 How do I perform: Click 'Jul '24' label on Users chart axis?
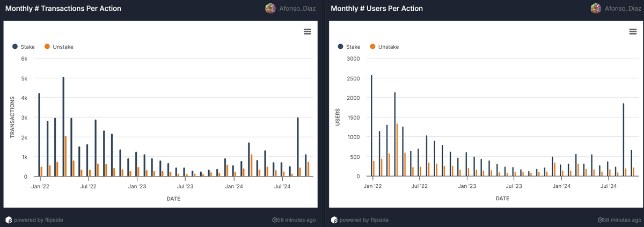pyautogui.click(x=609, y=187)
